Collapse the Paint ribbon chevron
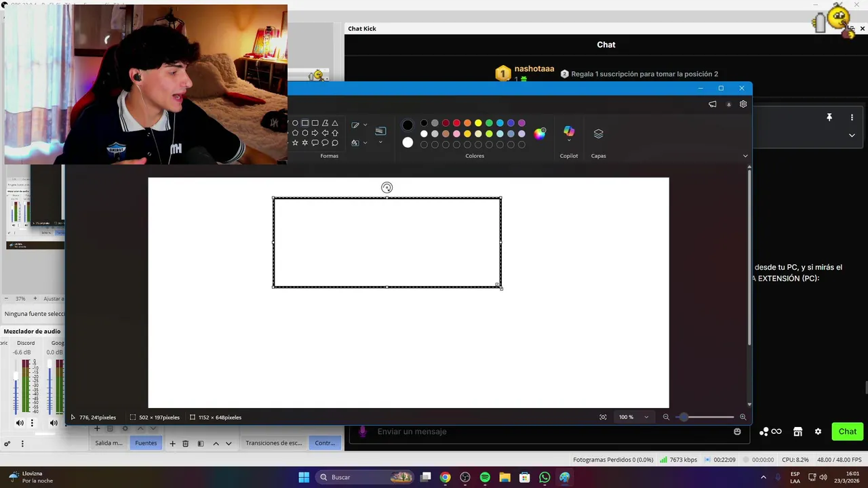 [x=745, y=156]
